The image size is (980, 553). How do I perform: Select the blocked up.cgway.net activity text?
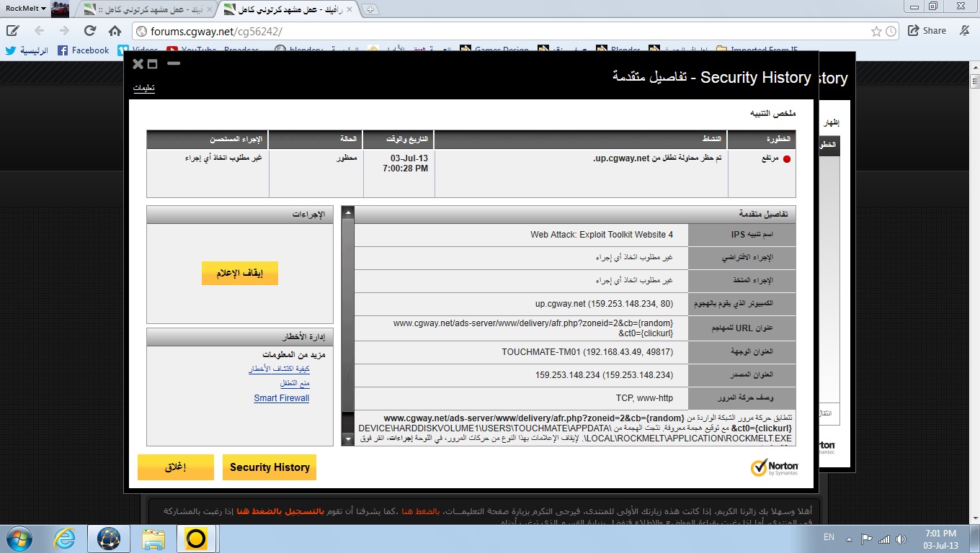pyautogui.click(x=657, y=158)
